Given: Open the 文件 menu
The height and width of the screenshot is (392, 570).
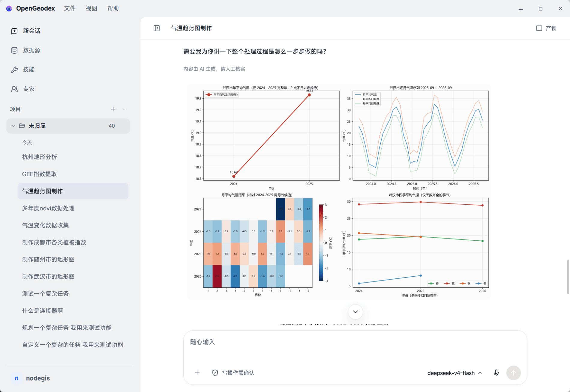Looking at the screenshot, I should coord(70,8).
